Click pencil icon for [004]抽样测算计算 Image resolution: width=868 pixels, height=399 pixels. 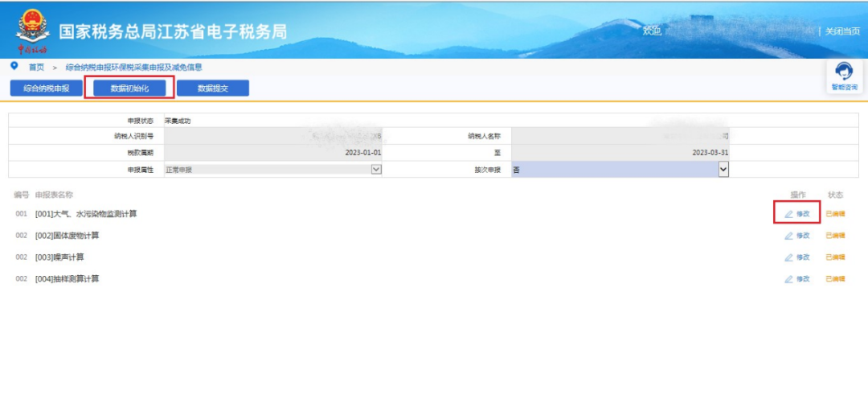tap(789, 279)
